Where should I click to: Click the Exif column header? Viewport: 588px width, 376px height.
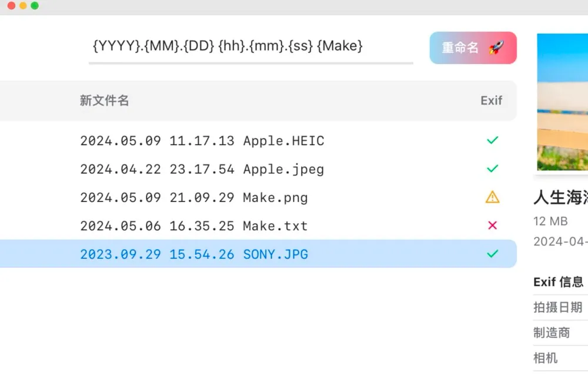click(491, 100)
